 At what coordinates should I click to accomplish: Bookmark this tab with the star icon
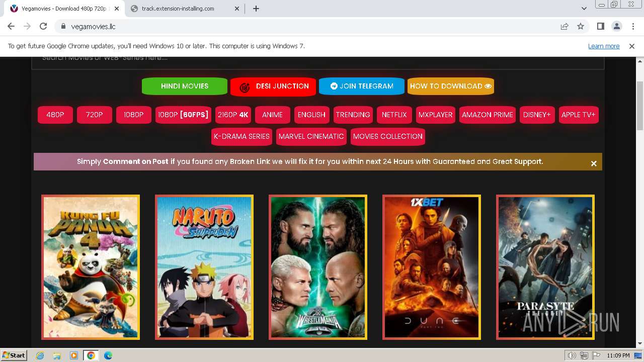click(x=581, y=26)
